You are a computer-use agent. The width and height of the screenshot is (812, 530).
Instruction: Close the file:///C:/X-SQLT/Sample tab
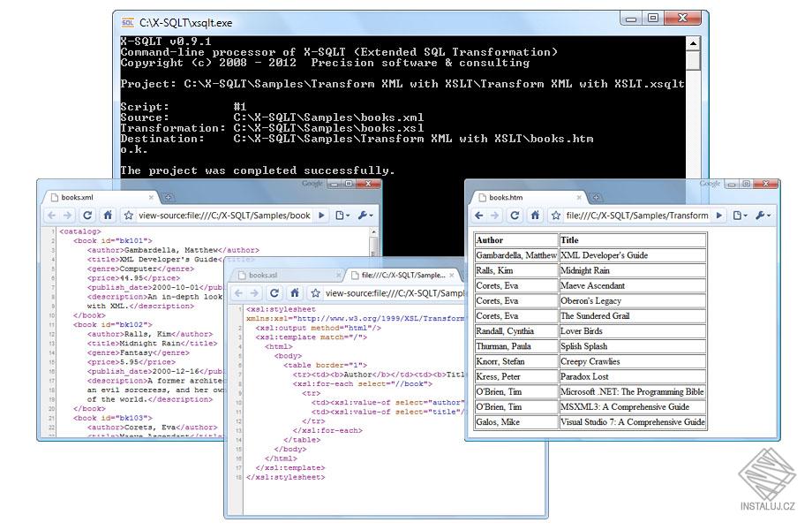coord(452,275)
